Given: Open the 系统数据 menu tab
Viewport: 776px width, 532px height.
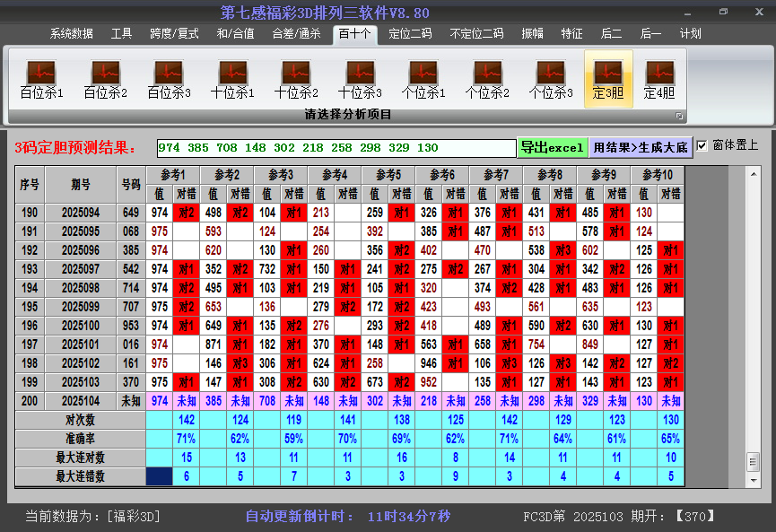Looking at the screenshot, I should coord(72,34).
